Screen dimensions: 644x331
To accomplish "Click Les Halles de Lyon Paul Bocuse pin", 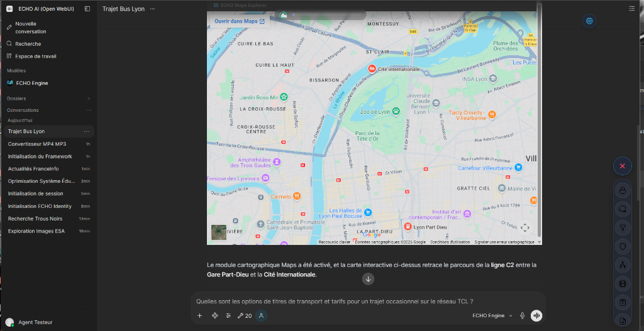I will coord(368,212).
